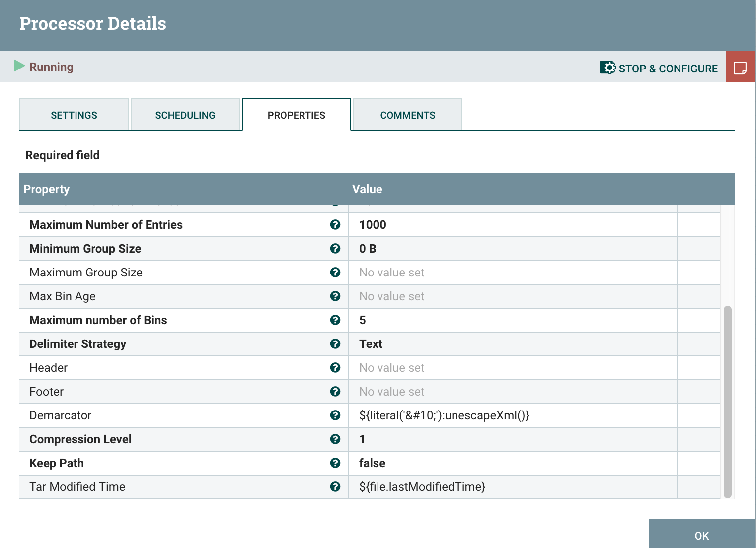Screen dimensions: 756x548
Task: Click the gear icon beside Stop & Configure
Action: point(608,68)
